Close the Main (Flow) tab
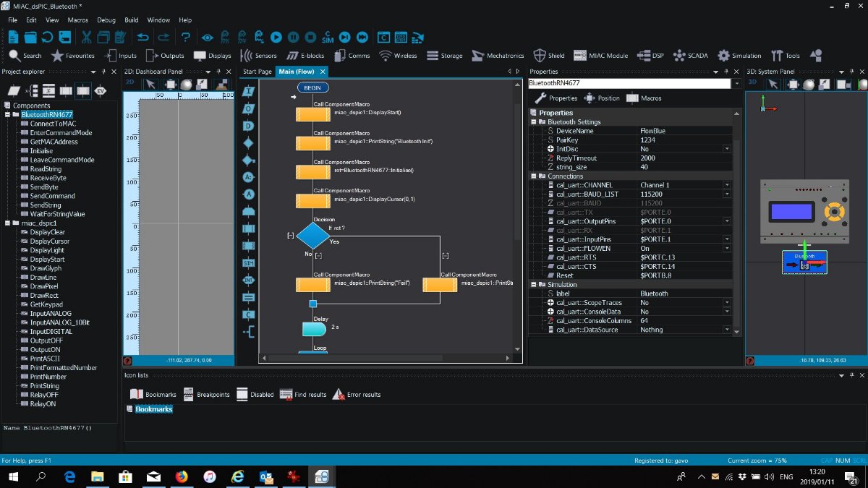Image resolution: width=868 pixels, height=488 pixels. [323, 72]
